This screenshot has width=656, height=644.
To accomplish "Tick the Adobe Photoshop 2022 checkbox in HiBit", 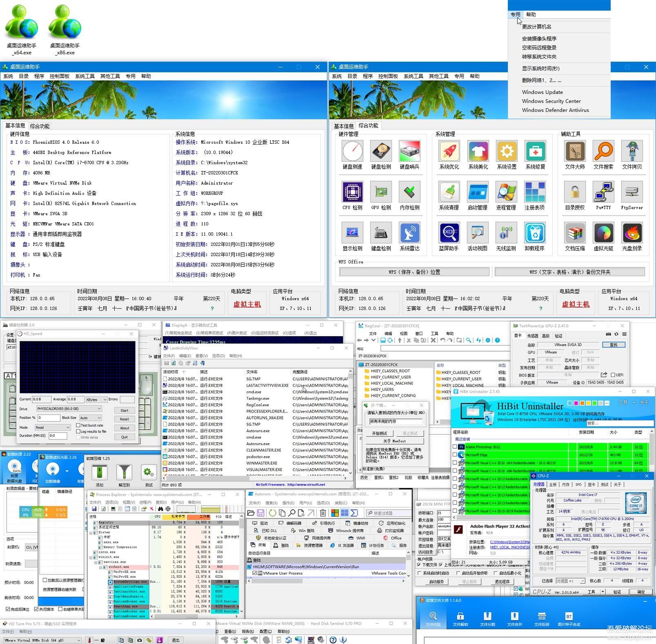I will pos(455,447).
